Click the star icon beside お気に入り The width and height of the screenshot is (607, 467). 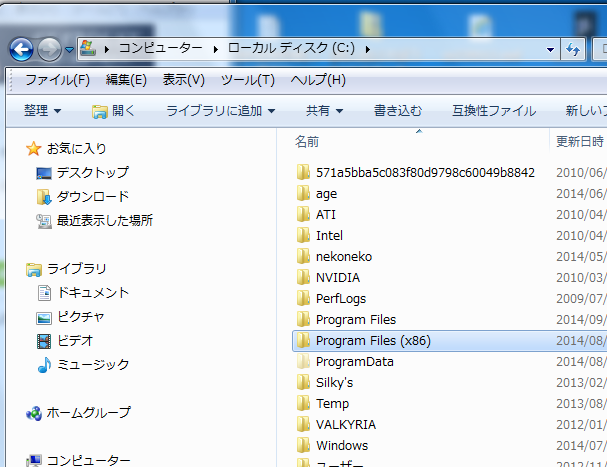point(34,148)
